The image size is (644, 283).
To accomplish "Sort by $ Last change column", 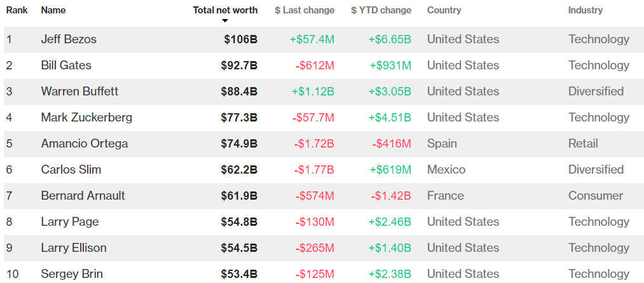I will pyautogui.click(x=305, y=10).
